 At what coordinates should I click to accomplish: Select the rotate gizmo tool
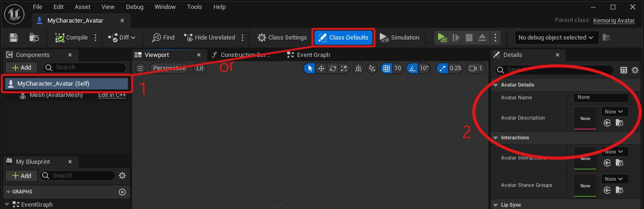coord(333,68)
